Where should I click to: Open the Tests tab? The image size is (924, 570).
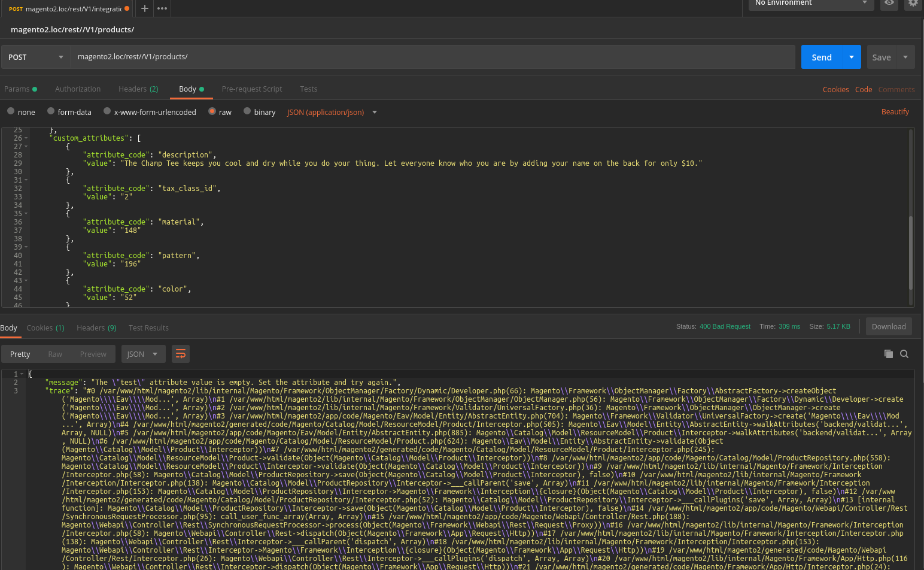(309, 89)
